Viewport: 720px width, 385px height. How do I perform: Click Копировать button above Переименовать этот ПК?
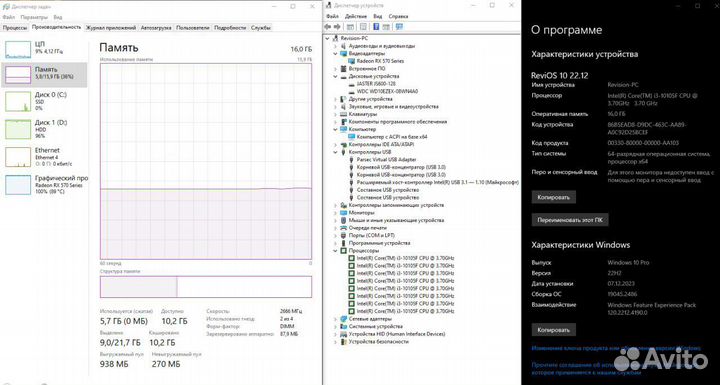tap(553, 197)
